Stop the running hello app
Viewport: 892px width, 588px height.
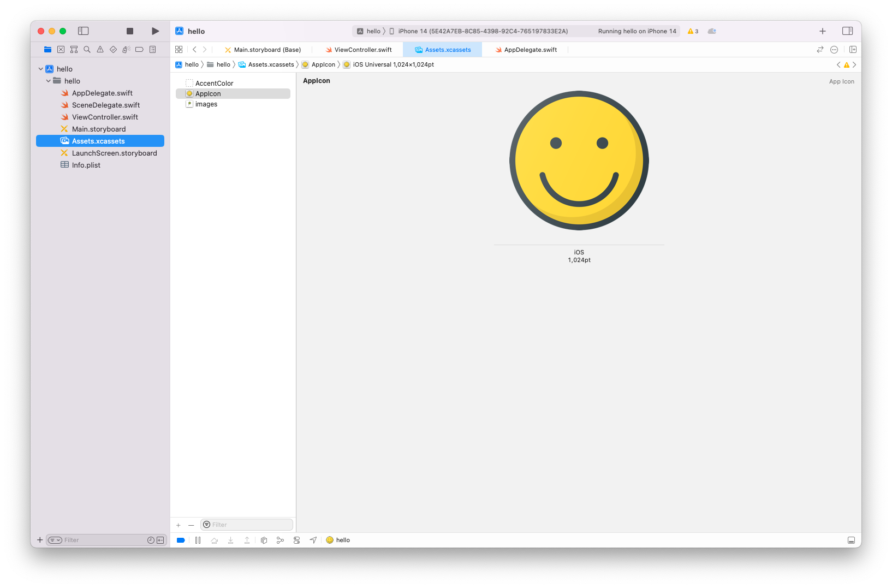coord(130,31)
